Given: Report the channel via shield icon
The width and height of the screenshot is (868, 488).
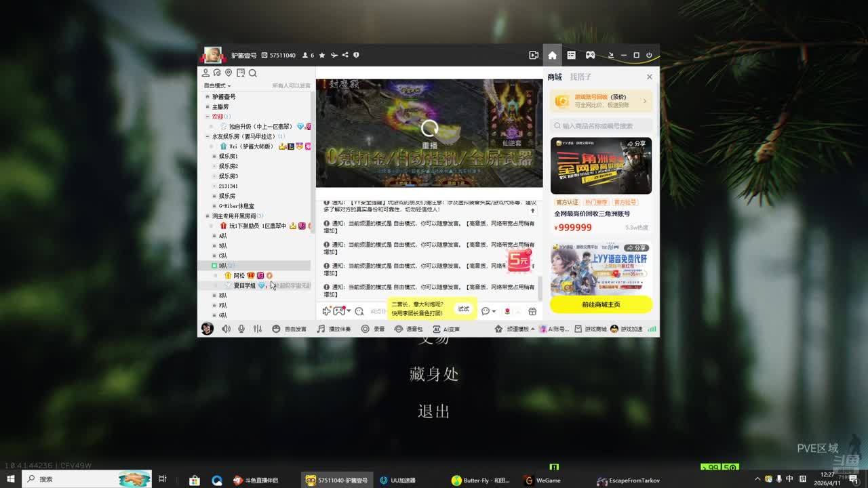Looking at the screenshot, I should [356, 55].
